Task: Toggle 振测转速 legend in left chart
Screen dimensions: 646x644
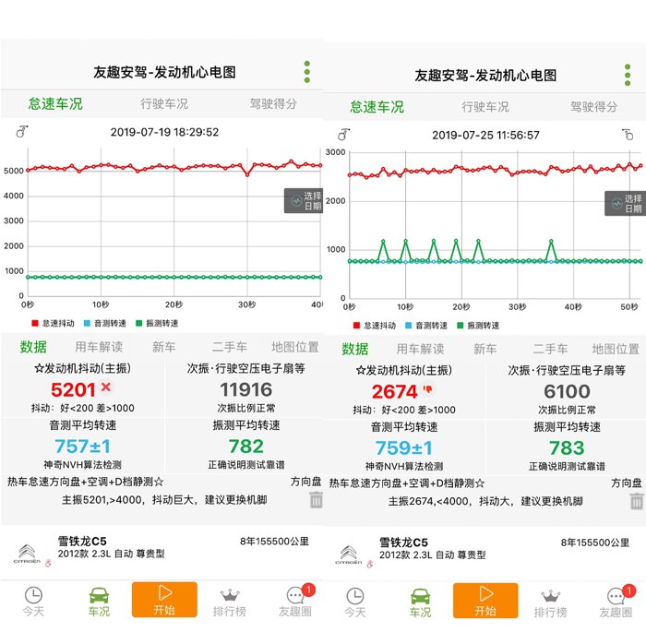Action: click(x=157, y=323)
